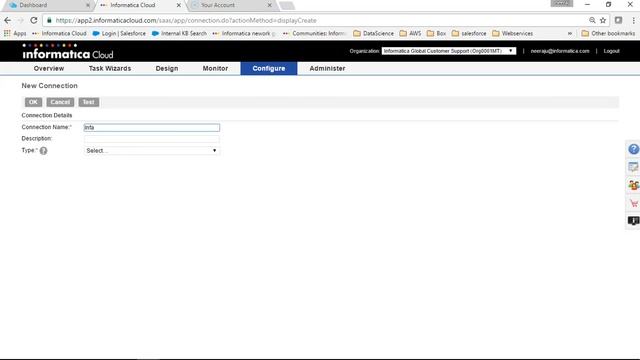Viewport: 640px width, 360px height.
Task: Bookmark this page with star icon
Action: [x=603, y=20]
